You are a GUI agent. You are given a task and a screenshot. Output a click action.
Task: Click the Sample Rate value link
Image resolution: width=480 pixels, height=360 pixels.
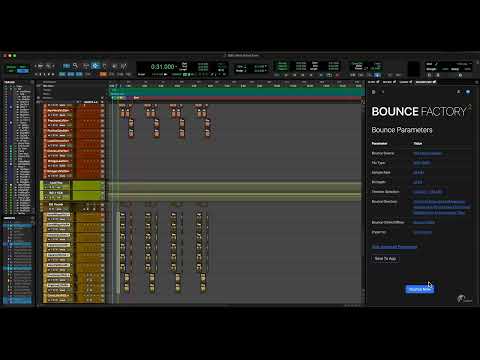tap(419, 173)
